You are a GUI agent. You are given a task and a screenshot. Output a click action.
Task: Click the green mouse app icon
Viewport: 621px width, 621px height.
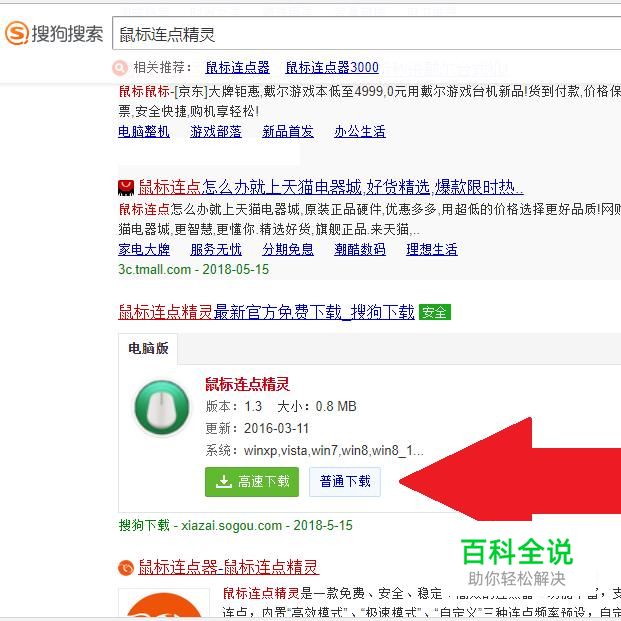click(x=162, y=408)
